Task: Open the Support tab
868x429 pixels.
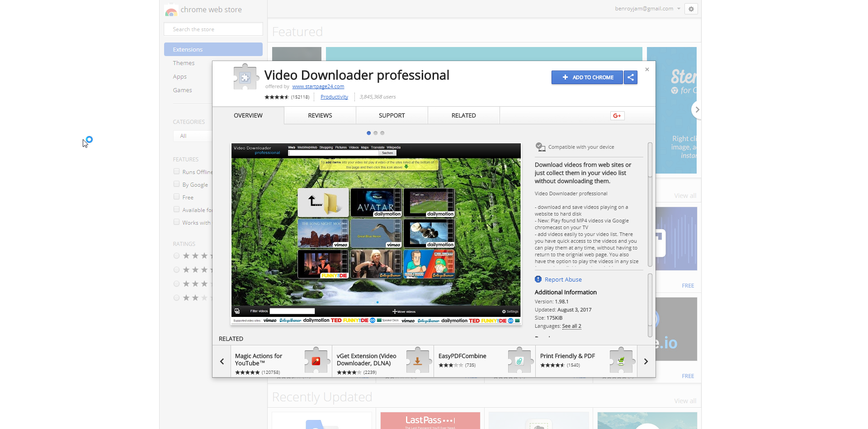Action: pyautogui.click(x=392, y=116)
